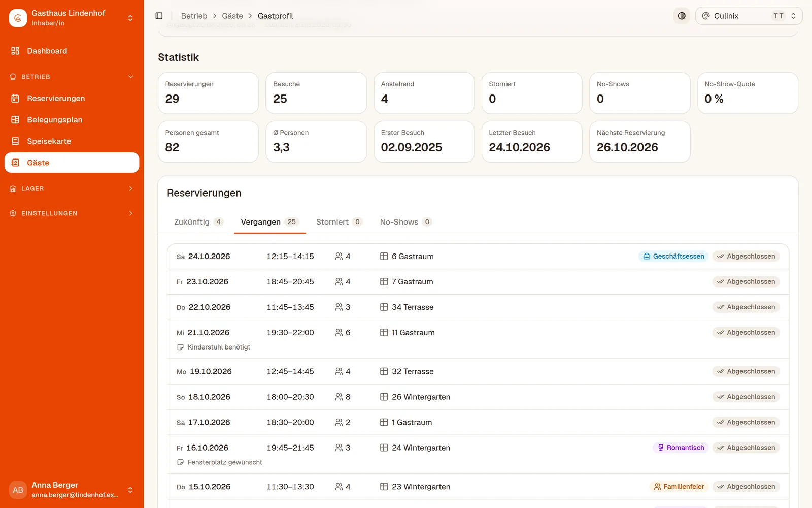
Task: Collapse the BETRIEB section
Action: [72, 77]
